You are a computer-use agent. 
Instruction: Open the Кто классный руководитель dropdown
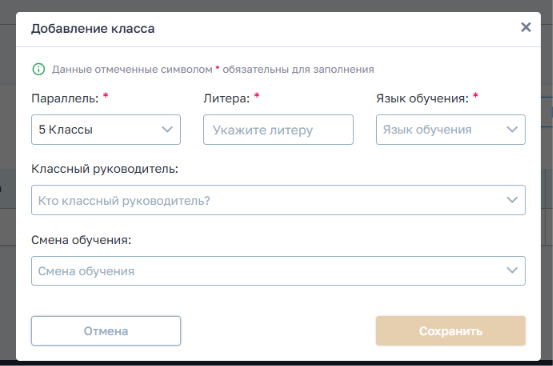coord(278,200)
